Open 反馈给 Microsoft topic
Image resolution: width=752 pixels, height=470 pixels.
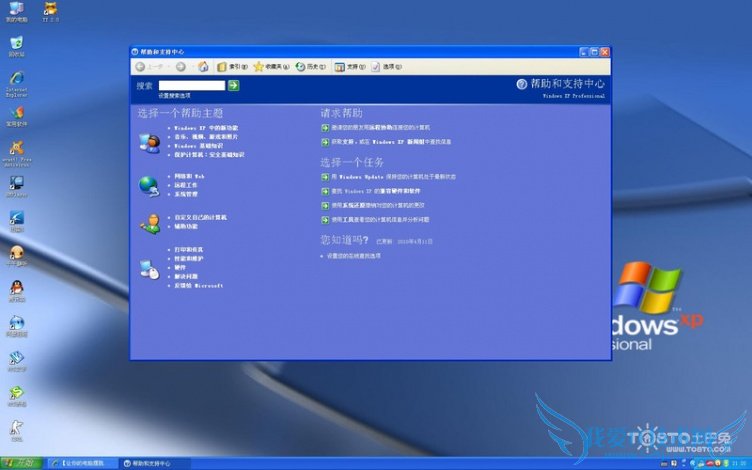199,286
